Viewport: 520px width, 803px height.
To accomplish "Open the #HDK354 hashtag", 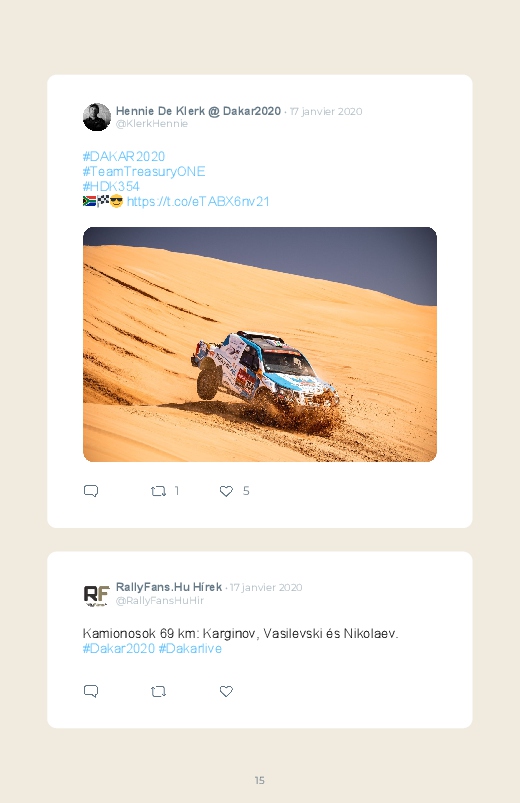I will [x=111, y=186].
